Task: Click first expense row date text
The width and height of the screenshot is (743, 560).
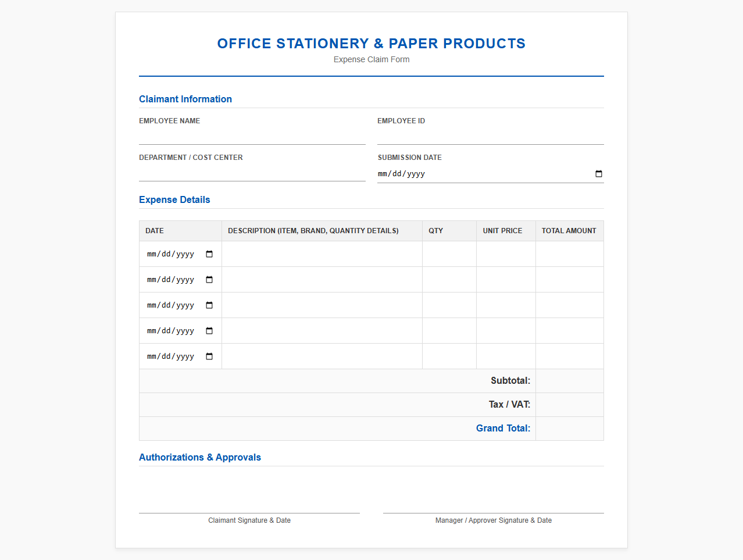Action: click(170, 254)
